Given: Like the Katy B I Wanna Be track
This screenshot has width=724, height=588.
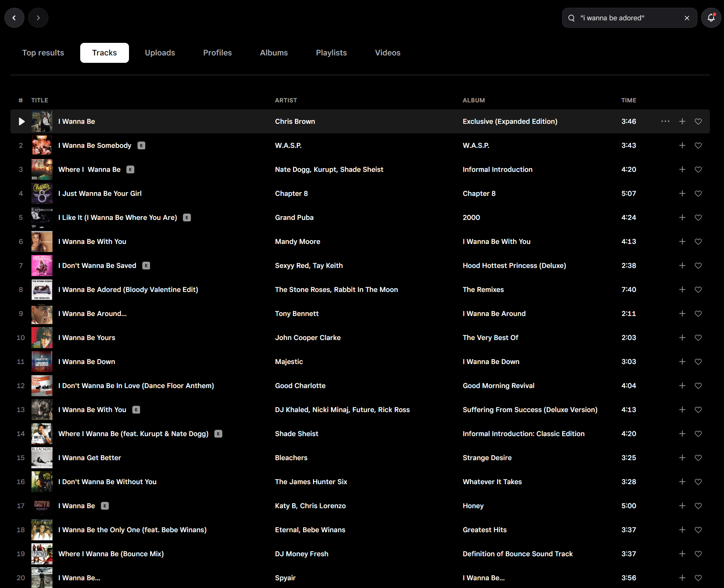Looking at the screenshot, I should click(698, 506).
